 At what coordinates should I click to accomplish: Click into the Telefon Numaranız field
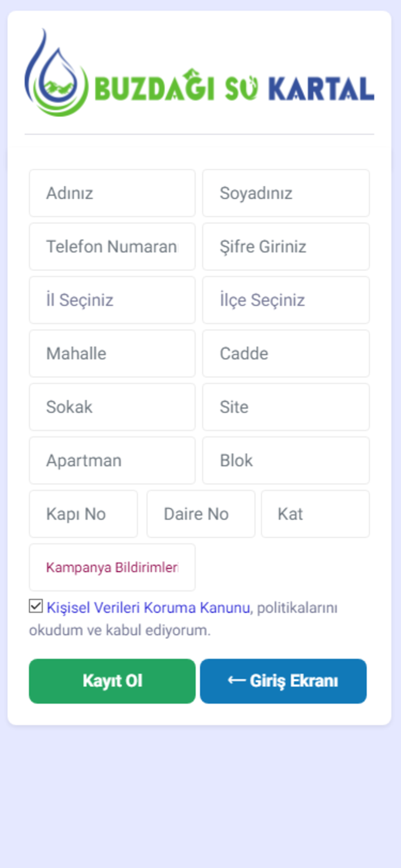(112, 247)
